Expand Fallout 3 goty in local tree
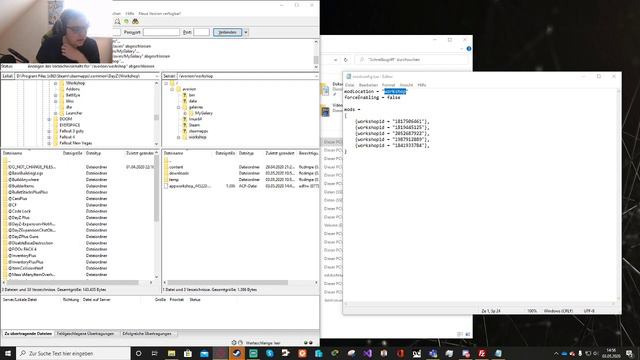Screen dimensions: 640x360 click(x=49, y=131)
